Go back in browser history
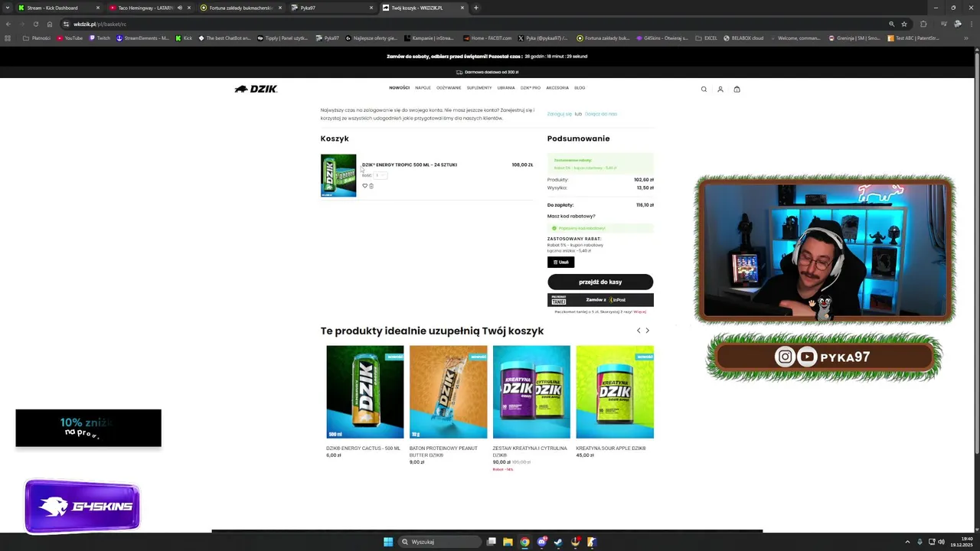 click(x=8, y=24)
